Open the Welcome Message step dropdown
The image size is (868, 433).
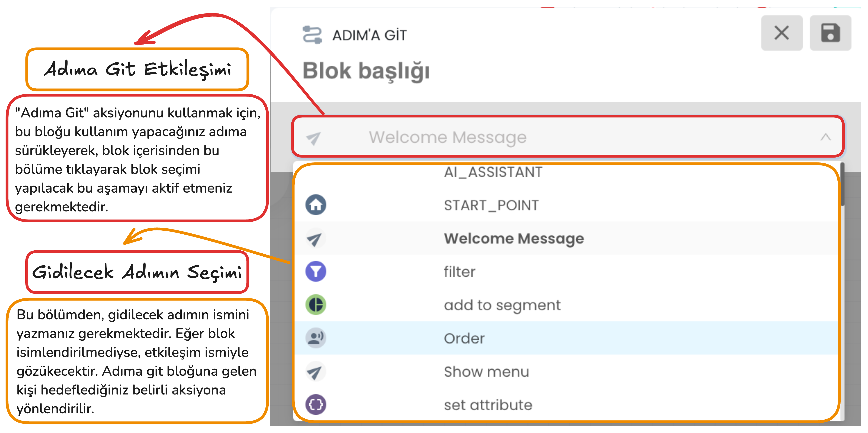tap(568, 137)
